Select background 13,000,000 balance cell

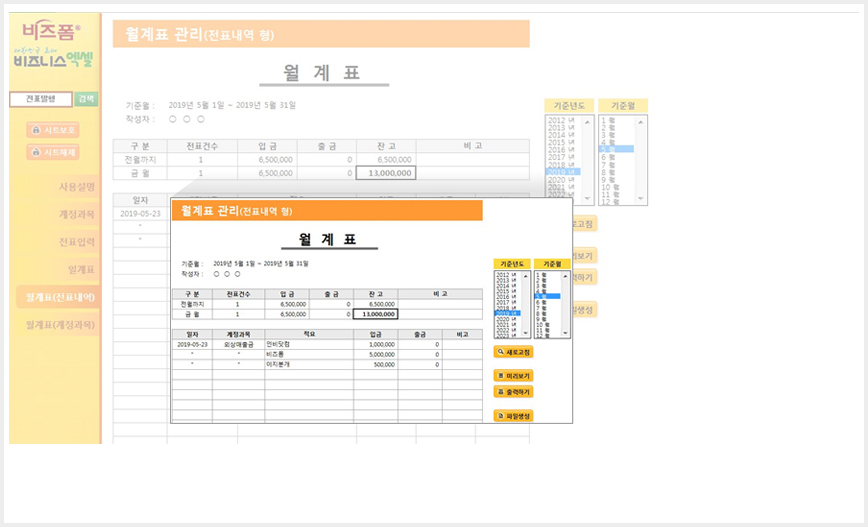[x=386, y=173]
